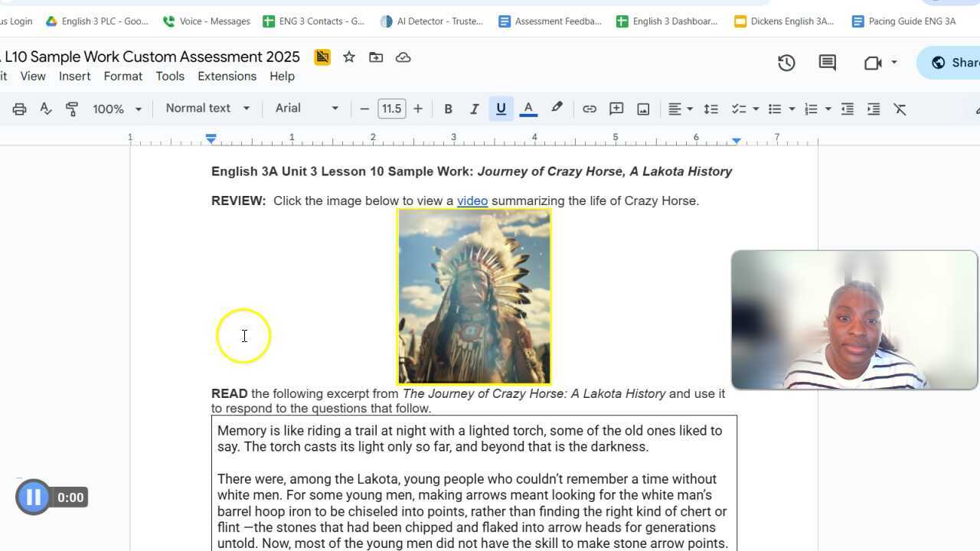Run spelling and grammar check
This screenshot has width=980, height=551.
45,109
